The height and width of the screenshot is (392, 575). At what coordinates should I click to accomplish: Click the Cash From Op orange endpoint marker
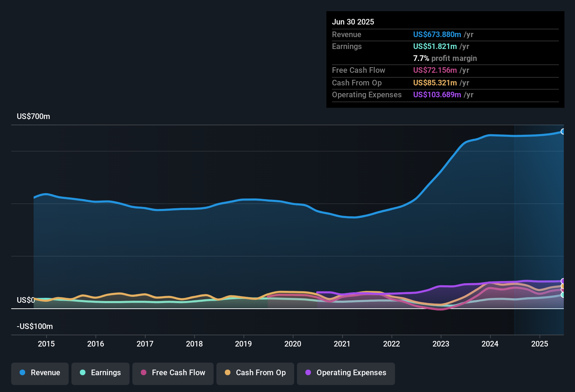pyautogui.click(x=563, y=286)
